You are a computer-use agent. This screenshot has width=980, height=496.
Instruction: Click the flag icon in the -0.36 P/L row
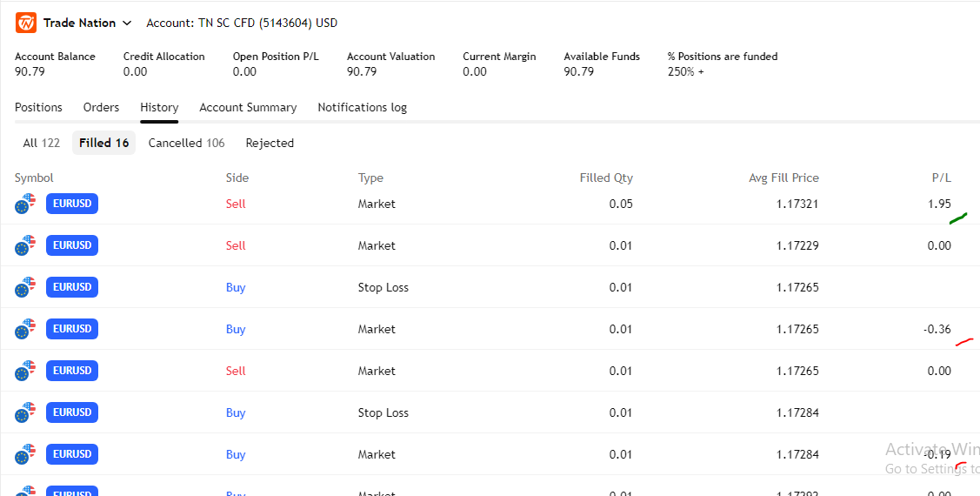[25, 330]
